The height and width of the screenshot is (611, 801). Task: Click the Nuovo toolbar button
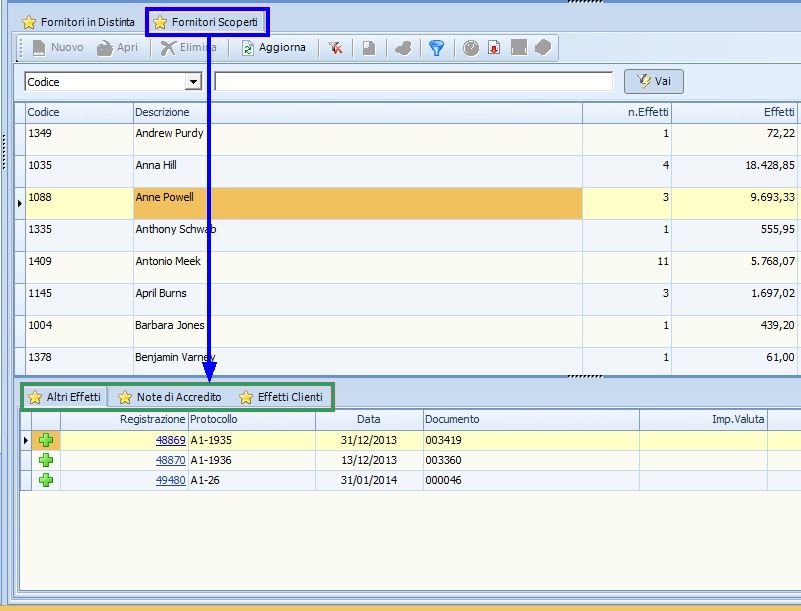(58, 48)
